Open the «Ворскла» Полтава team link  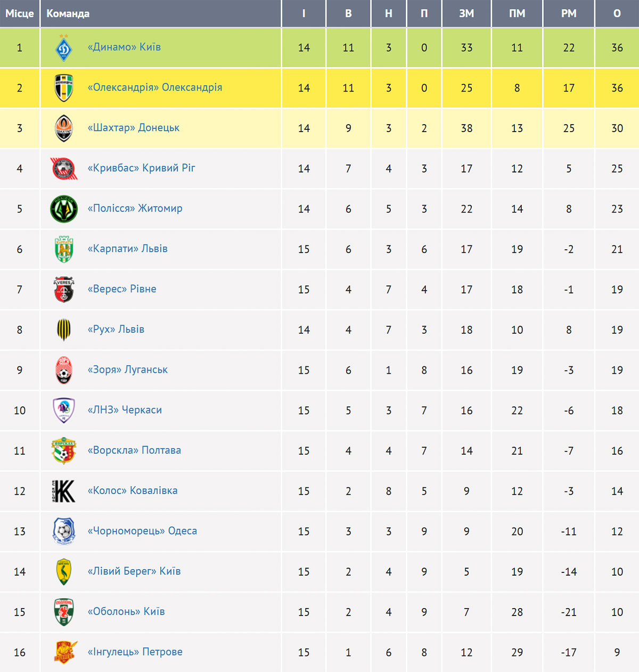tap(134, 450)
